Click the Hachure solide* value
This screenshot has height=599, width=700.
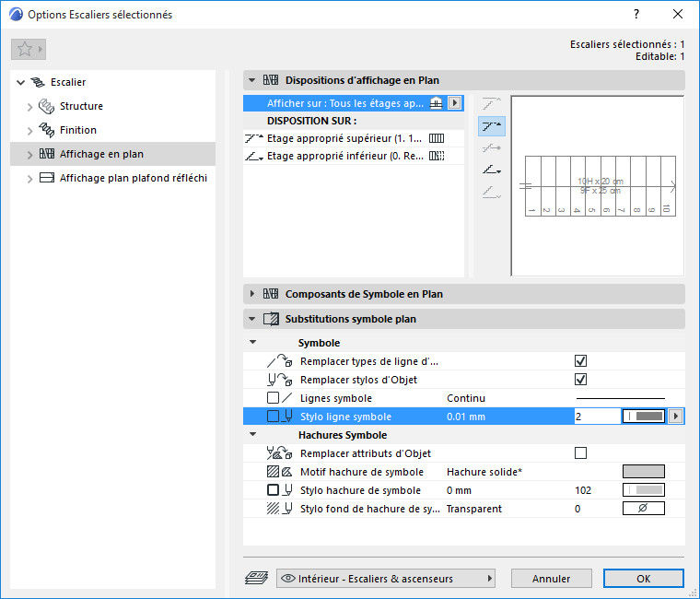click(x=484, y=472)
